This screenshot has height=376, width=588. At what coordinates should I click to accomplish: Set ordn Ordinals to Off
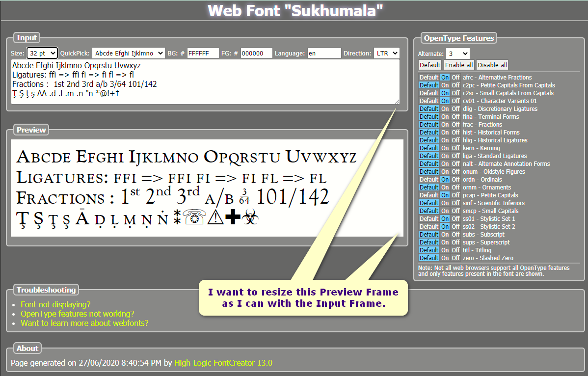(455, 180)
